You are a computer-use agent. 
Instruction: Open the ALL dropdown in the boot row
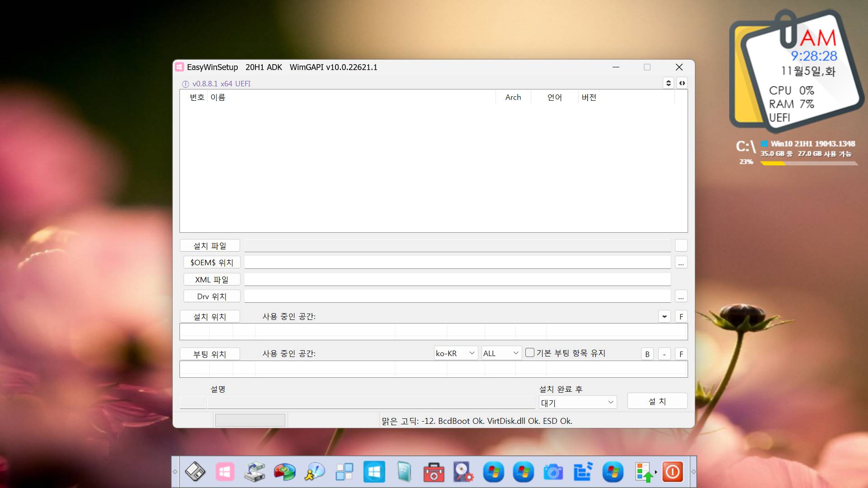tap(501, 353)
